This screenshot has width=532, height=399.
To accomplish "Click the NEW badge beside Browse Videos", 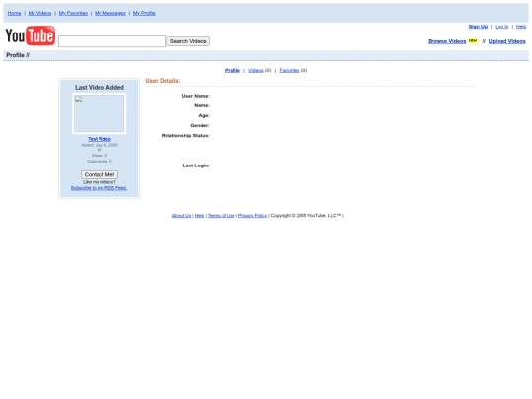I will pyautogui.click(x=473, y=41).
